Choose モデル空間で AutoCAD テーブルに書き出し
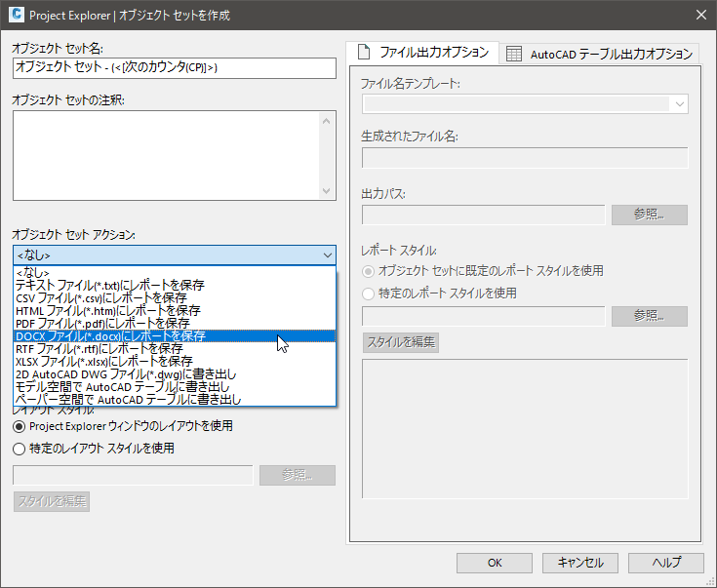This screenshot has width=717, height=588. pyautogui.click(x=175, y=387)
